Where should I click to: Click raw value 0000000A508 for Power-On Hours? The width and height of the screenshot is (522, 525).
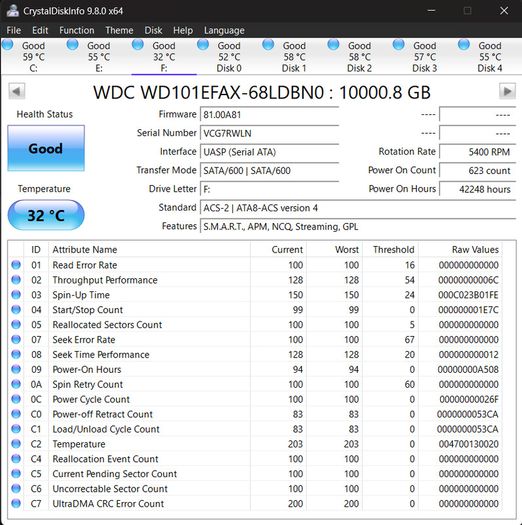pyautogui.click(x=468, y=369)
